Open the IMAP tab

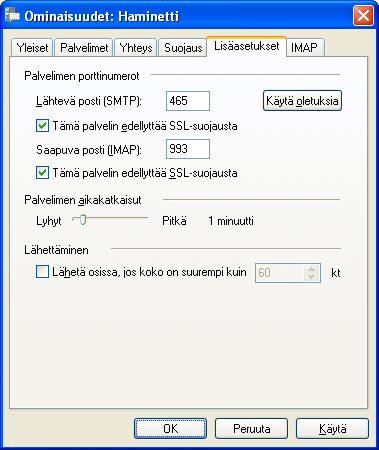coord(304,48)
